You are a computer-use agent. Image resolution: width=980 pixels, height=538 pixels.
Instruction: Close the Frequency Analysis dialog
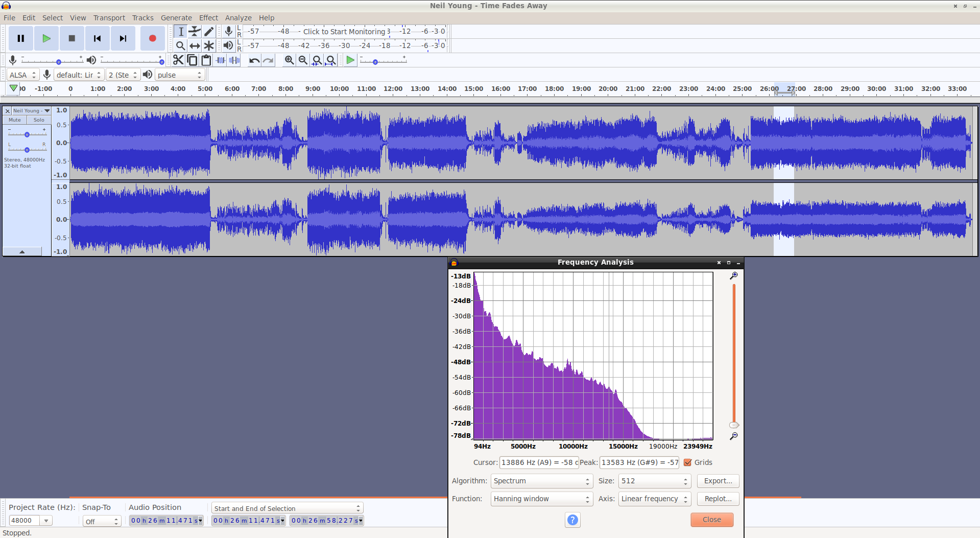tap(712, 520)
